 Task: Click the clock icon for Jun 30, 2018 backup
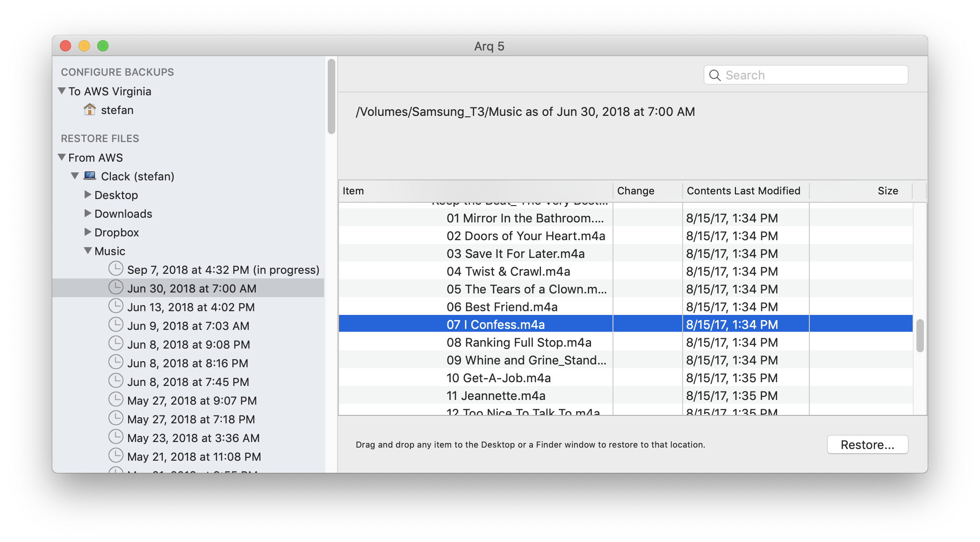(115, 287)
